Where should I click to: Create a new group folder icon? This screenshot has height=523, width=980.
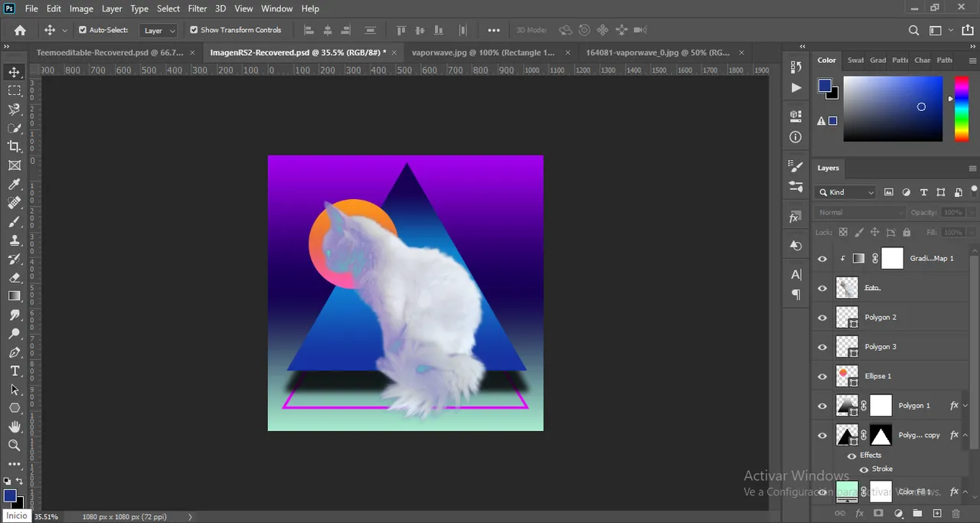[916, 513]
